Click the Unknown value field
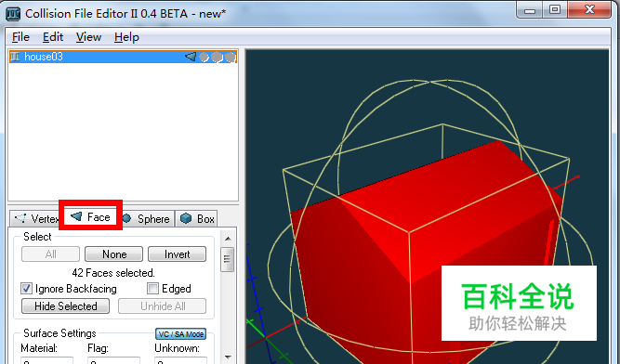The image size is (620, 364). 180,360
